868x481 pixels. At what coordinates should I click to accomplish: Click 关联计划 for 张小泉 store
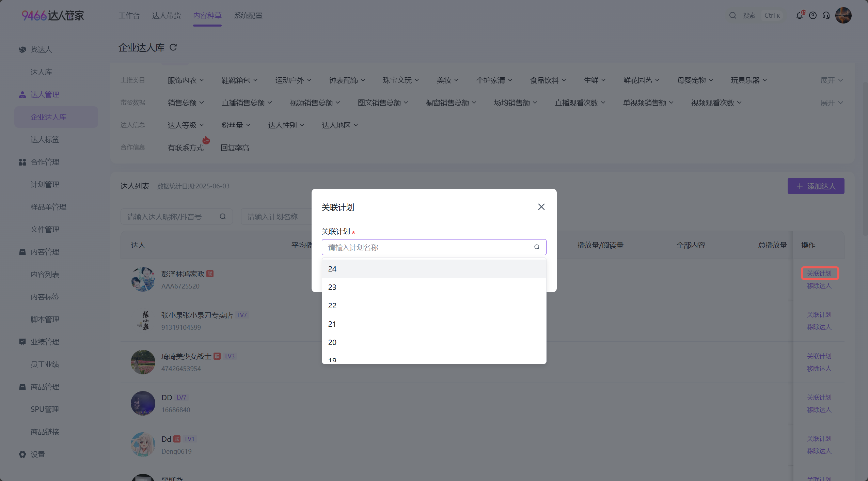819,315
